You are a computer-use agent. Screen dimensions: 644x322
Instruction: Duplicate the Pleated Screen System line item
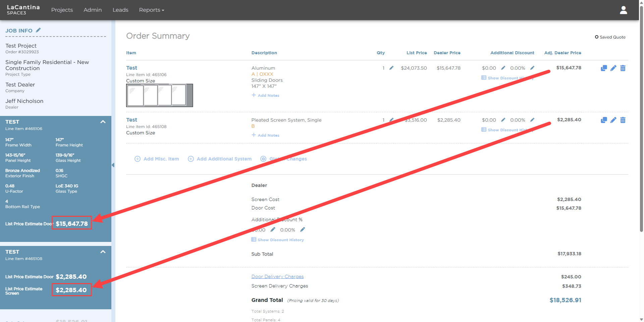pyautogui.click(x=604, y=120)
